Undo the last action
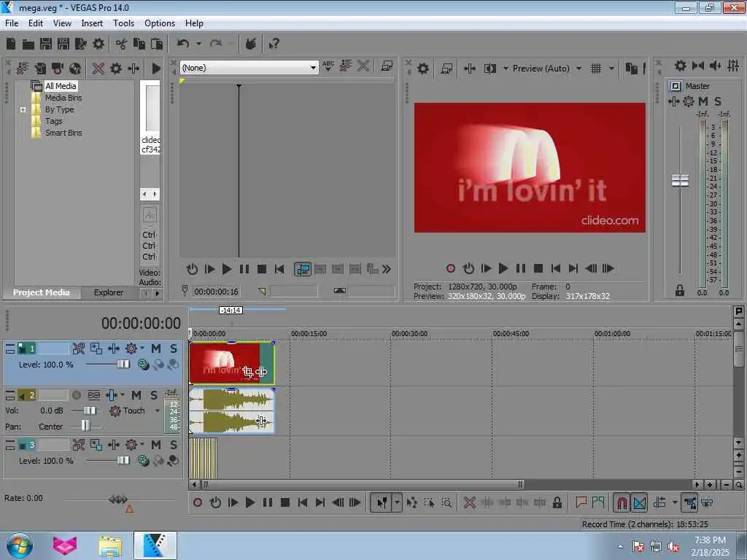 (183, 44)
